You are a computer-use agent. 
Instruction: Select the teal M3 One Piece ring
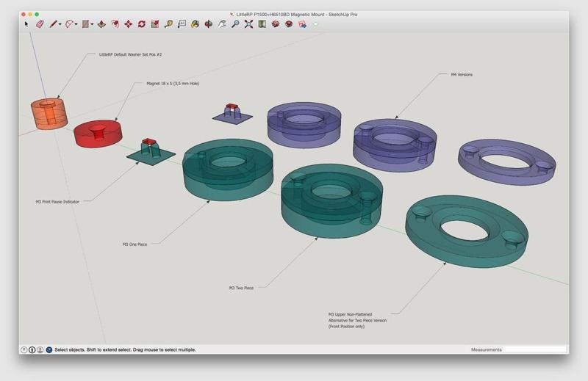coord(228,170)
